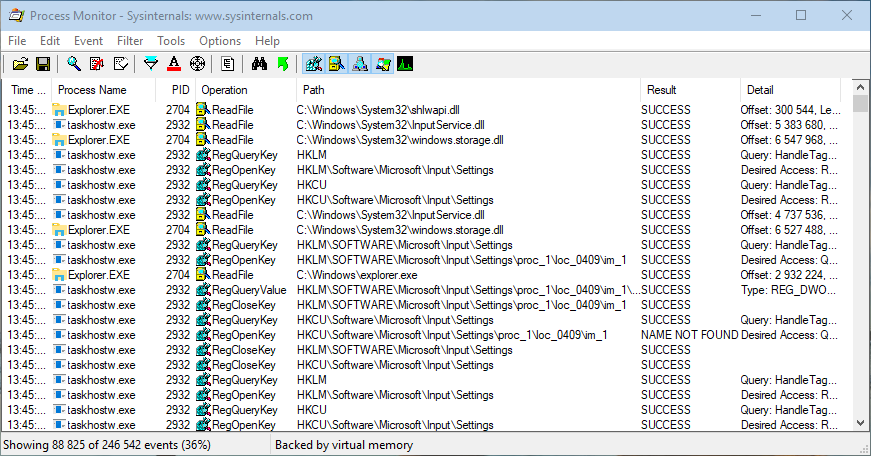Toggle Show Profiling Events graph button
This screenshot has width=871, height=456.
(405, 64)
